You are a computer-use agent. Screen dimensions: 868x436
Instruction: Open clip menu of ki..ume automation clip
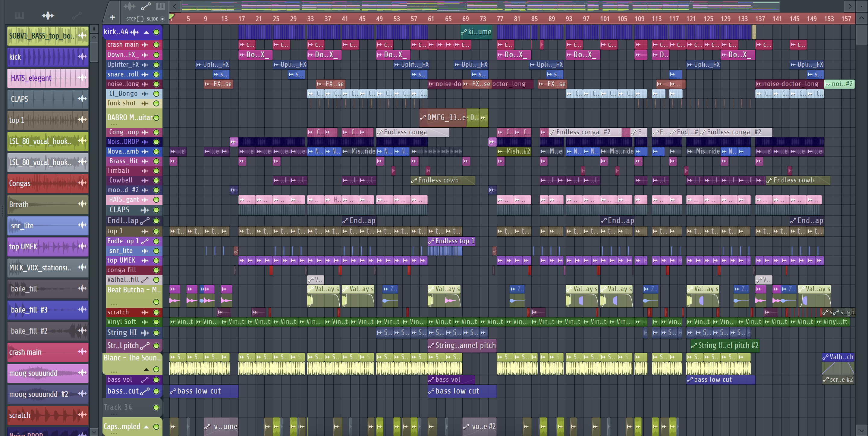(x=464, y=32)
